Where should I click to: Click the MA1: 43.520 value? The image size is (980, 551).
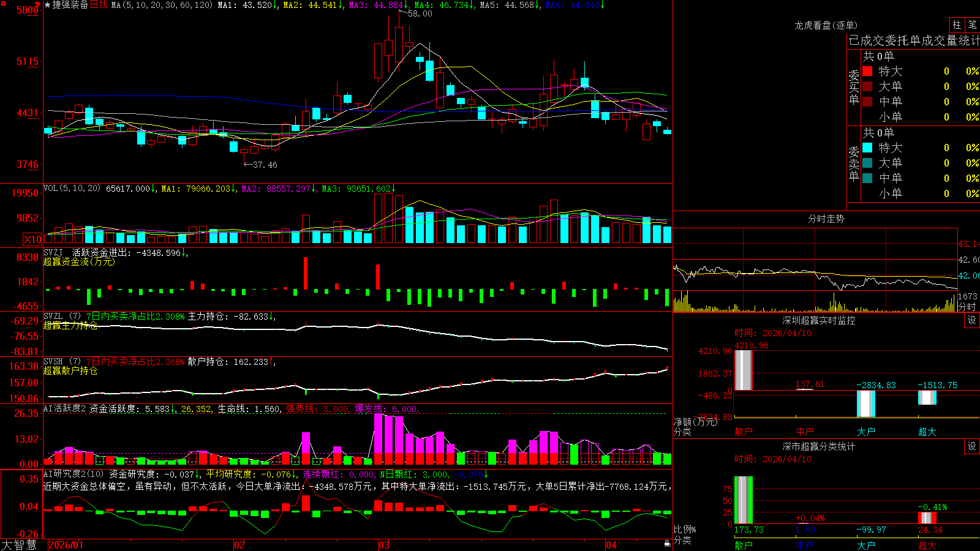tap(244, 5)
